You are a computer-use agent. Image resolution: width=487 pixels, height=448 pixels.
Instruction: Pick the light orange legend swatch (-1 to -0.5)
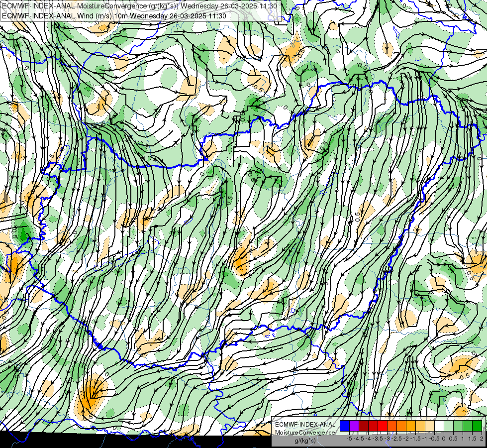[x=420, y=426]
